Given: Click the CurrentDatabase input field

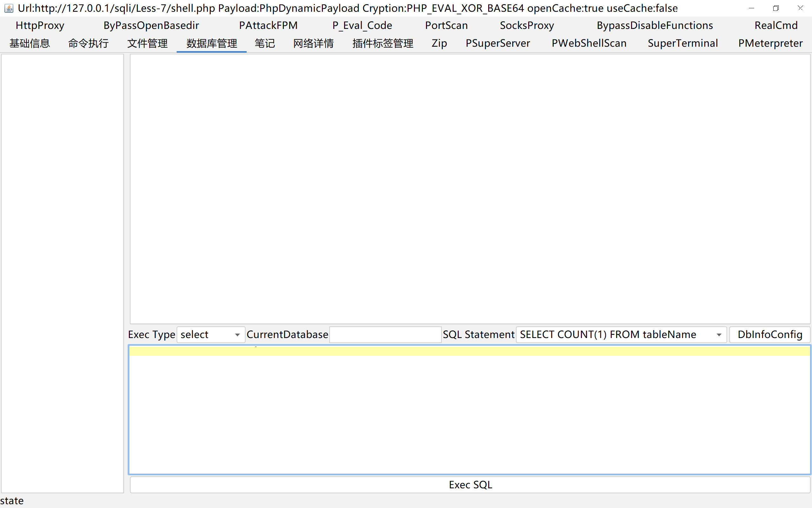Looking at the screenshot, I should pos(385,335).
